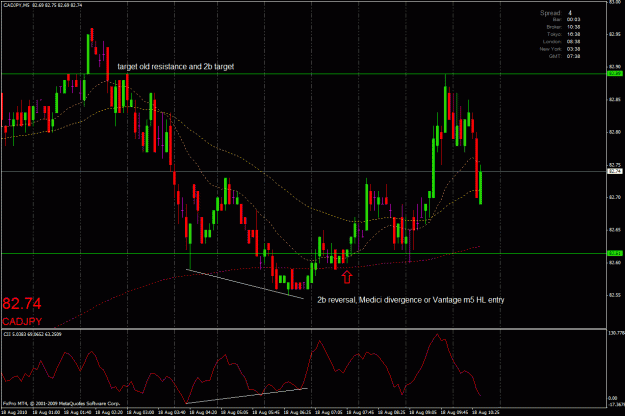Select white divergence trendline under price lows

click(x=245, y=284)
